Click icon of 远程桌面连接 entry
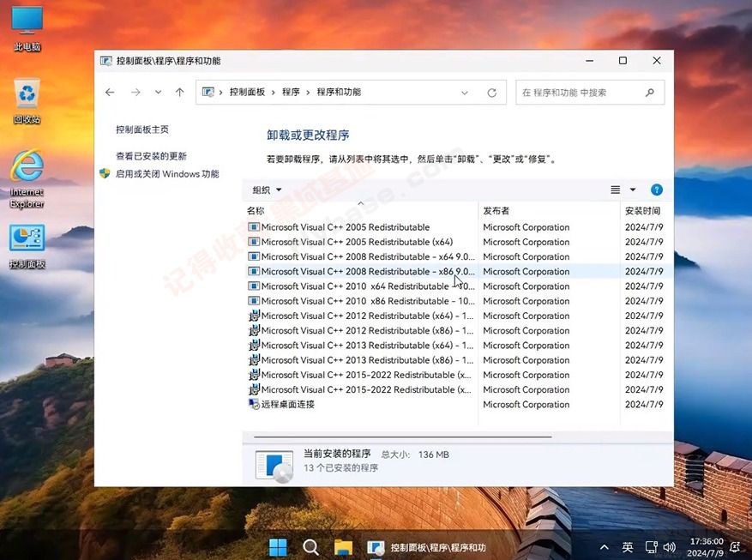The width and height of the screenshot is (752, 560). (254, 404)
